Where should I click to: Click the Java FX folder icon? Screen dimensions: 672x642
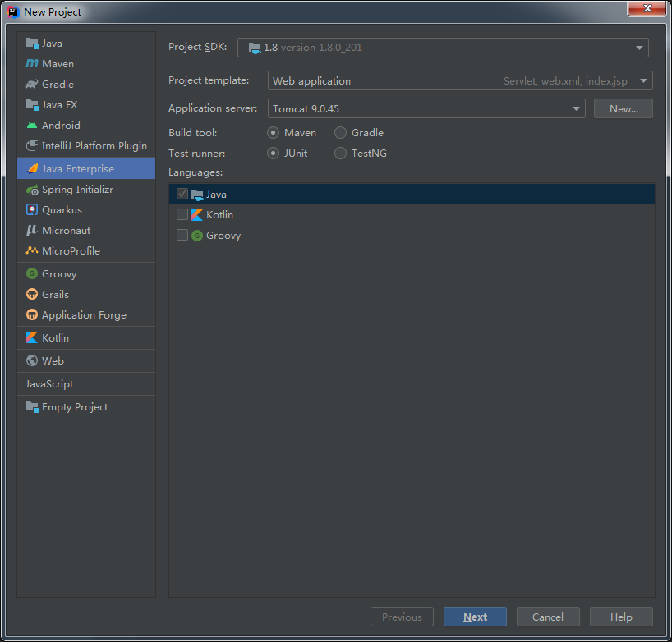point(32,105)
